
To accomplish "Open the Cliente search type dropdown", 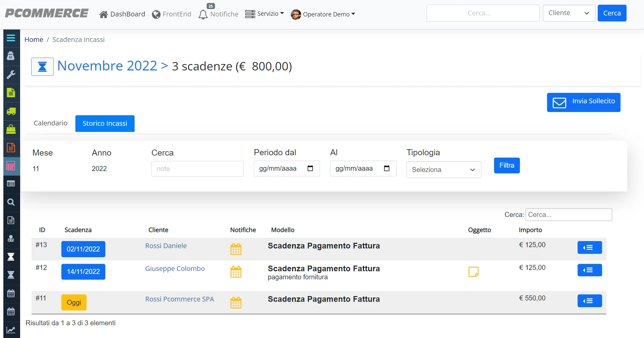I will coord(569,13).
